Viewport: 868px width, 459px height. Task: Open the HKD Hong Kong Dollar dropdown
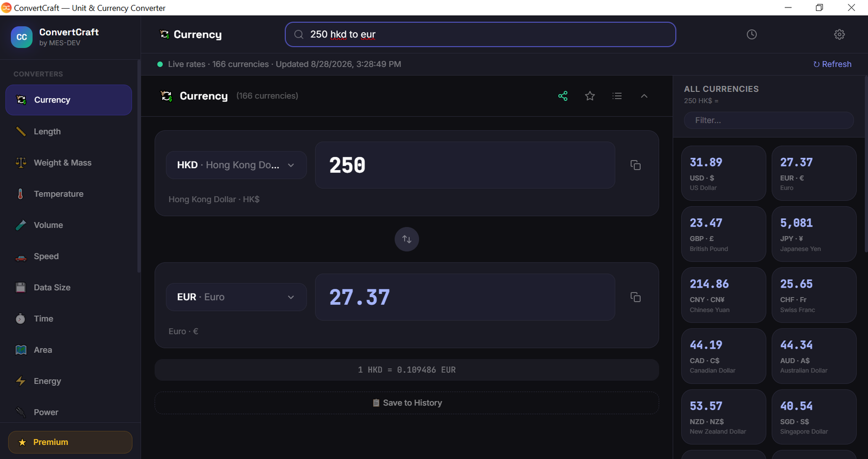(236, 165)
